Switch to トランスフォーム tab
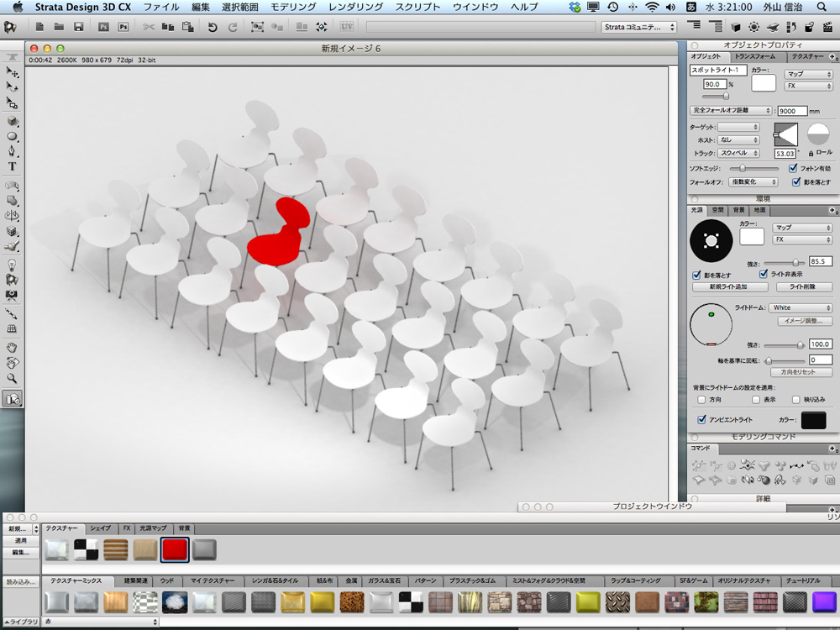 [x=755, y=57]
